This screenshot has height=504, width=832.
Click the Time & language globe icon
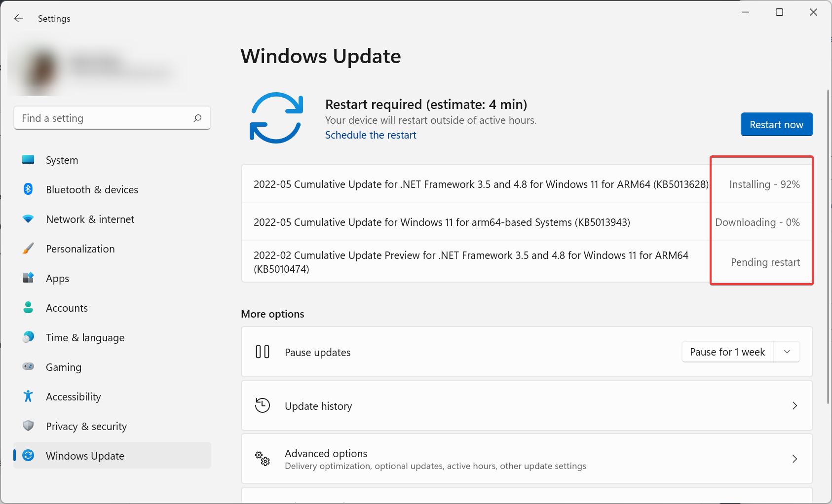coord(28,337)
